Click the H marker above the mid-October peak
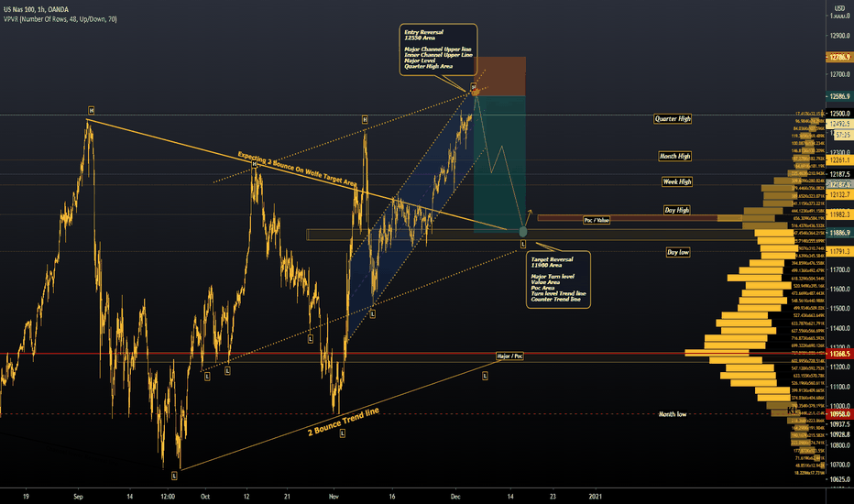Image resolution: width=854 pixels, height=504 pixels. (255, 163)
